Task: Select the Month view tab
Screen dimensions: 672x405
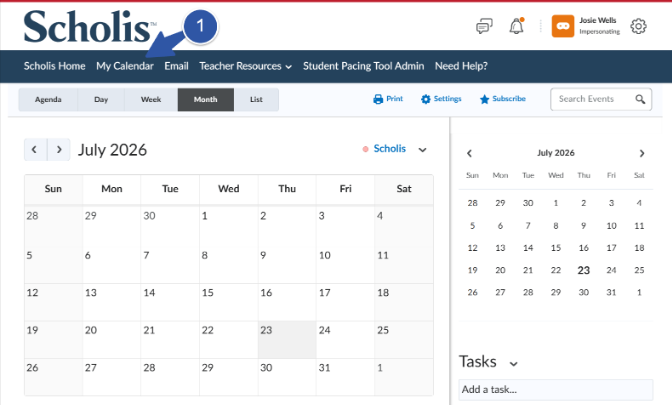Action: pos(206,99)
